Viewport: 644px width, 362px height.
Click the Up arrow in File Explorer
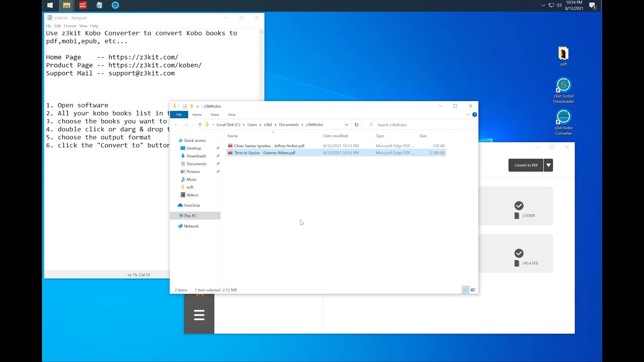point(200,125)
